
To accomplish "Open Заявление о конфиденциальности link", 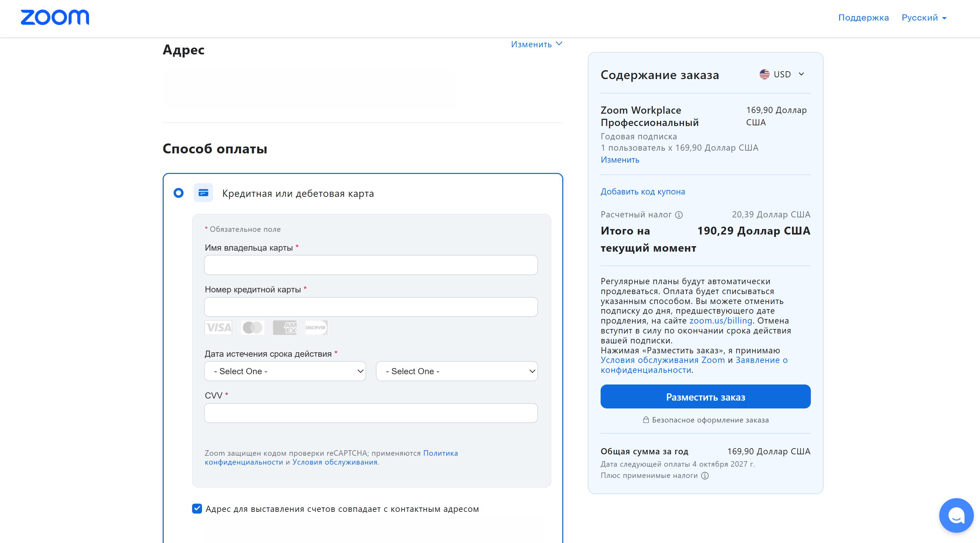I will pos(694,365).
